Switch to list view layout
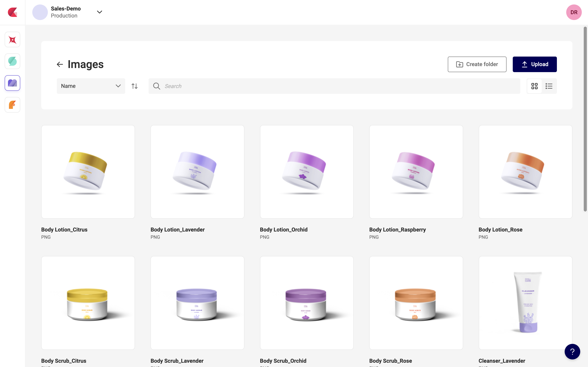588x367 pixels. point(549,86)
